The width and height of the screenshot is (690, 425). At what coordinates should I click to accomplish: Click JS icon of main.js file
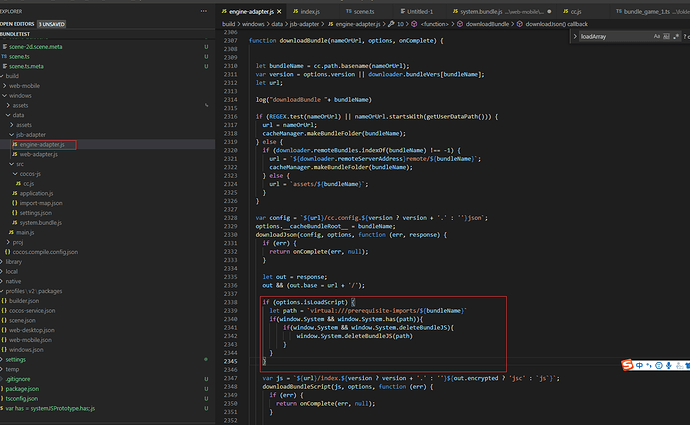[x=9, y=232]
